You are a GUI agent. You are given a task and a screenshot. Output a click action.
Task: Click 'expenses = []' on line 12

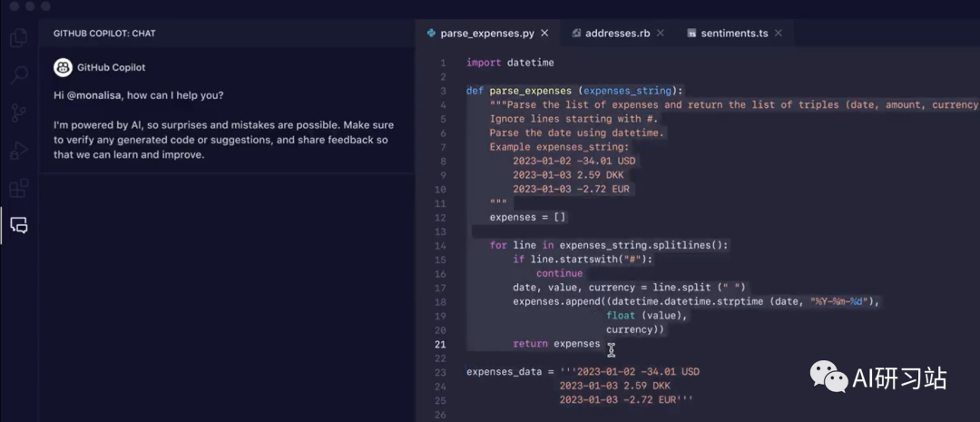[x=527, y=218]
